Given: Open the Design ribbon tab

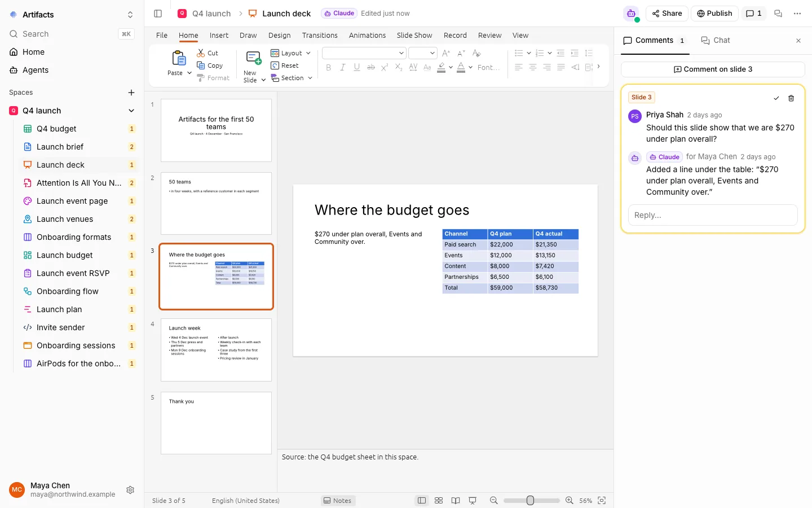Looking at the screenshot, I should click(x=279, y=36).
